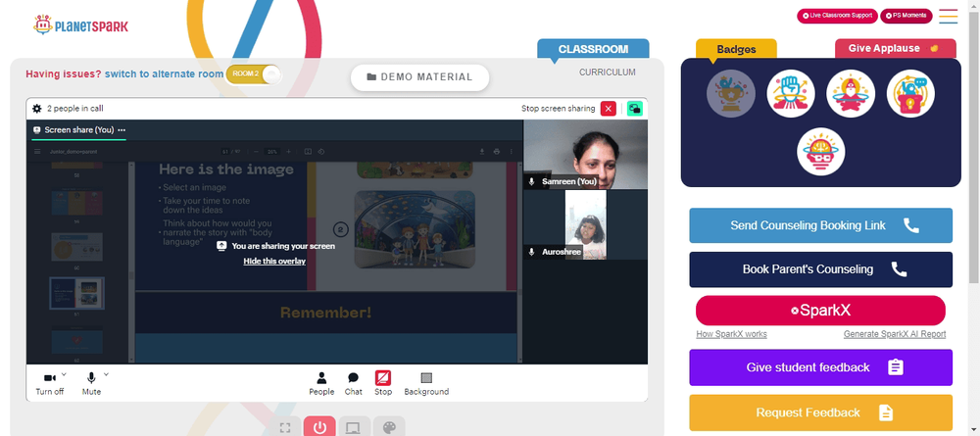Award the meditating guru badge
Viewport: 980px width, 436px height.
pos(851,94)
